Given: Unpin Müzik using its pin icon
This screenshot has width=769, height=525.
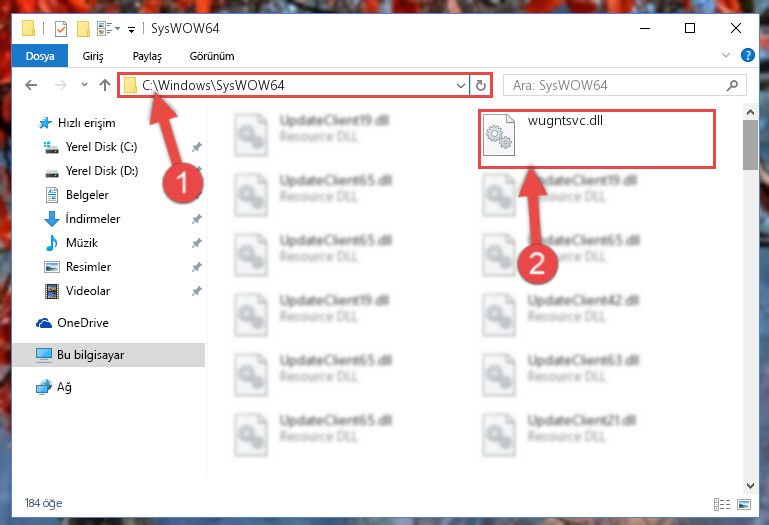Looking at the screenshot, I should (197, 243).
